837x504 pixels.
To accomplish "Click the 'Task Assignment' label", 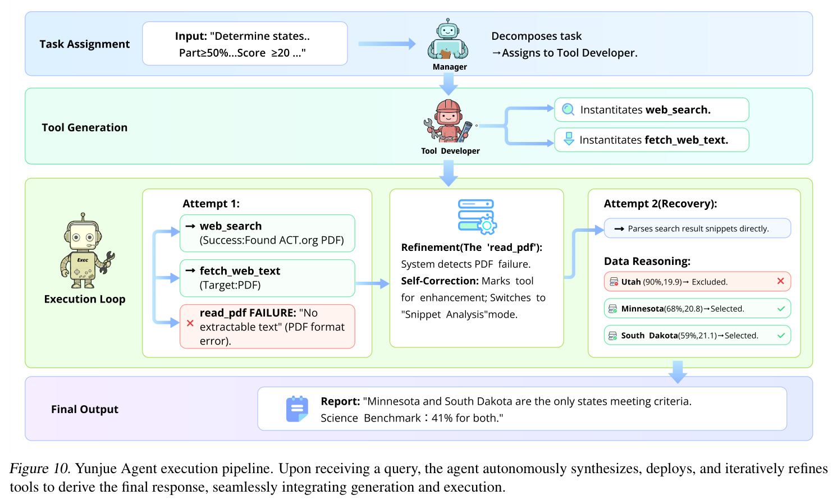I will point(84,44).
